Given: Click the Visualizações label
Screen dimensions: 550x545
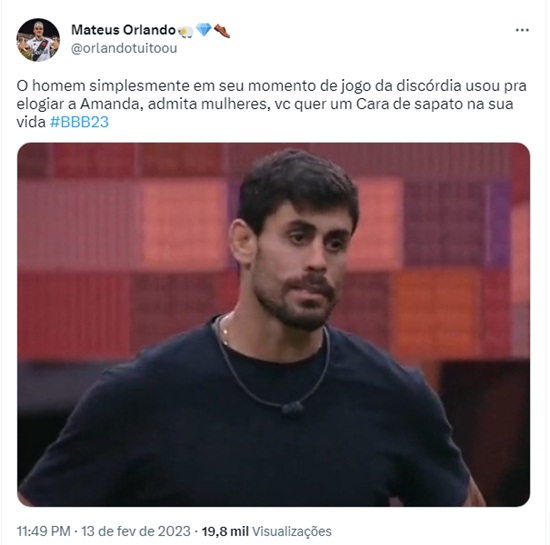Looking at the screenshot, I should tap(292, 531).
